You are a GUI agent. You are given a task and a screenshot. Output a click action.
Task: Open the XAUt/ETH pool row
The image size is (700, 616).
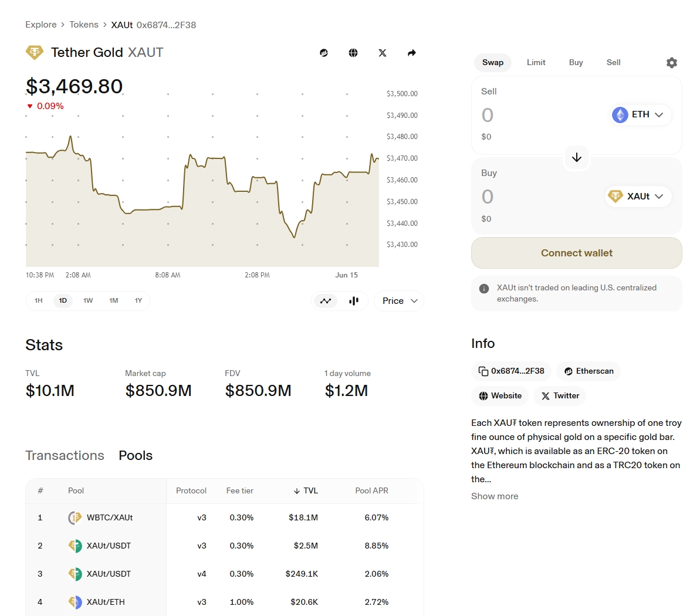(x=225, y=602)
